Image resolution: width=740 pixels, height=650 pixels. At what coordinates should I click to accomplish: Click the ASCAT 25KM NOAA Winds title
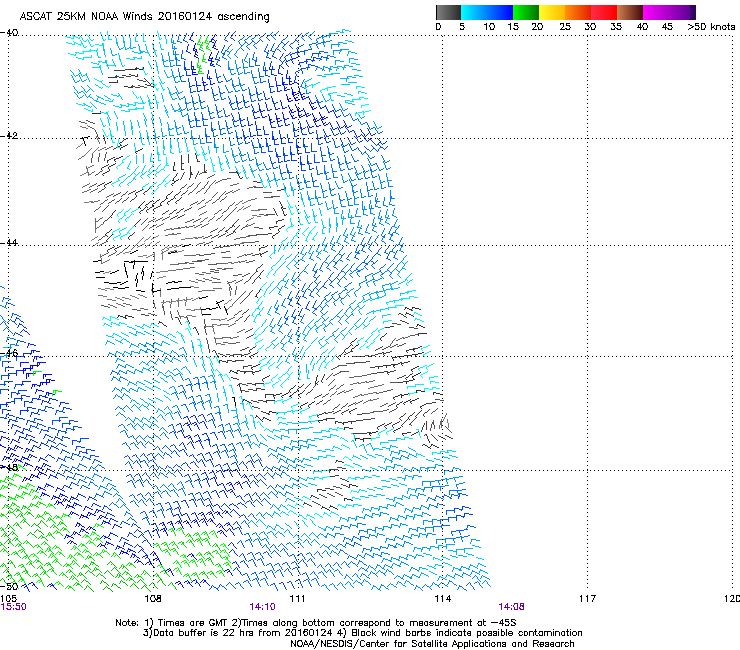click(144, 17)
